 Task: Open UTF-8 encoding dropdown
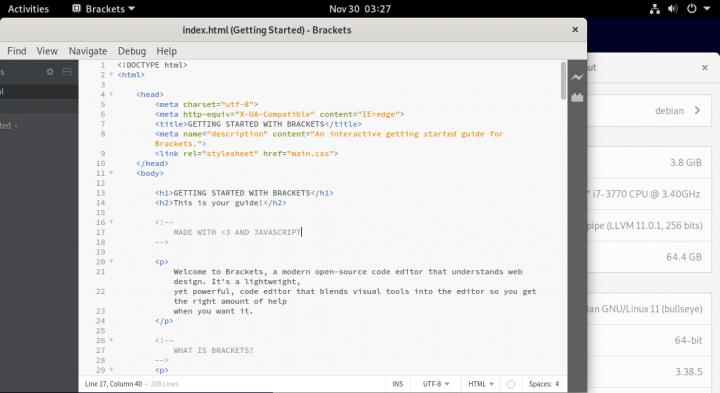coord(436,384)
